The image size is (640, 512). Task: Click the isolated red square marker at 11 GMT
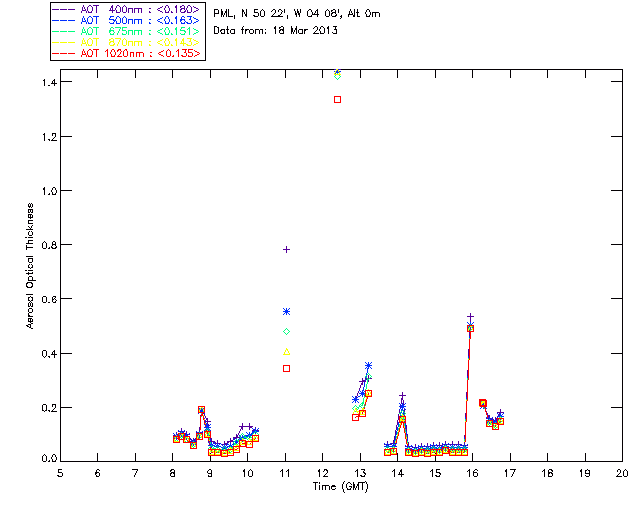point(287,369)
